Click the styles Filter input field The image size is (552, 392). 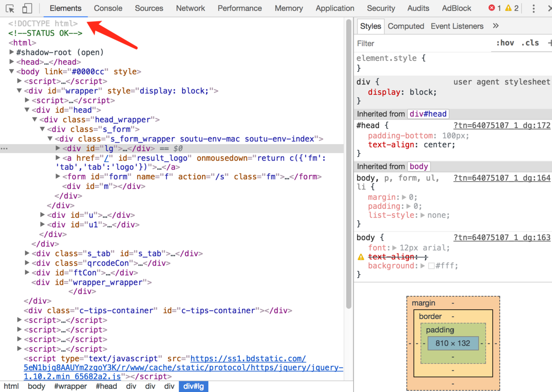[x=423, y=43]
